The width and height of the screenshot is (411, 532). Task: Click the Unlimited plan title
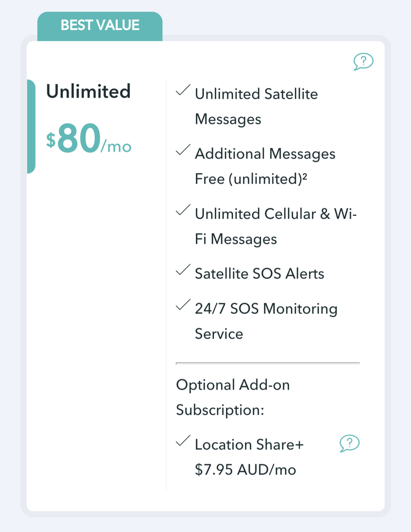[x=88, y=91]
